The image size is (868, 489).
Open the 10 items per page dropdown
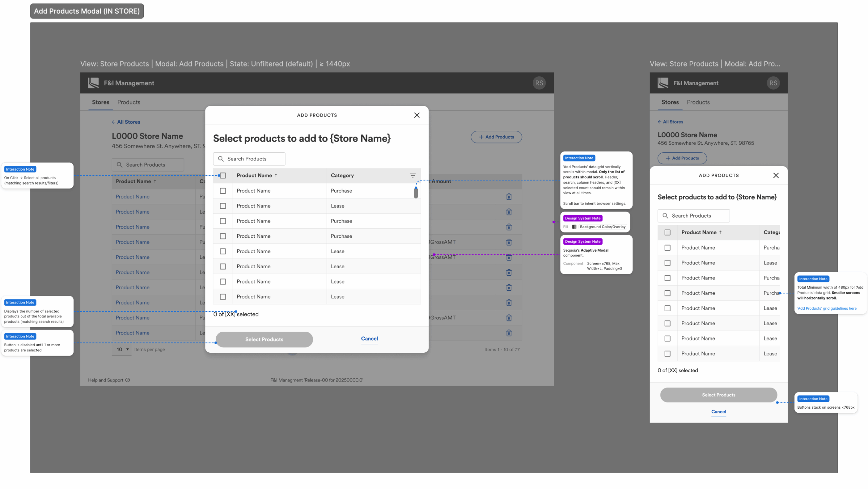[122, 349]
